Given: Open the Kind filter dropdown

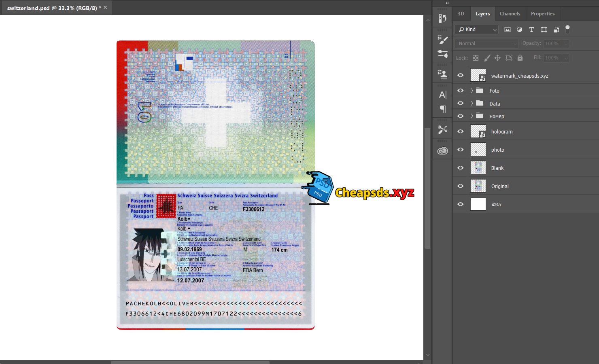Looking at the screenshot, I should pyautogui.click(x=477, y=30).
